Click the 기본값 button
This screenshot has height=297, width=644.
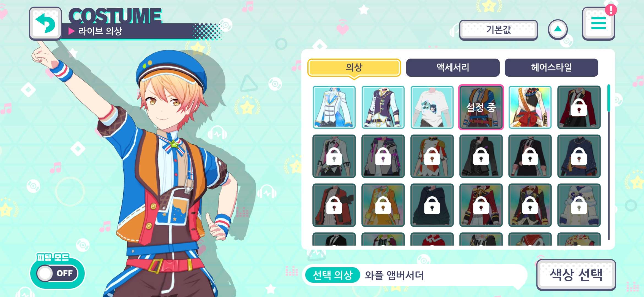pyautogui.click(x=498, y=29)
